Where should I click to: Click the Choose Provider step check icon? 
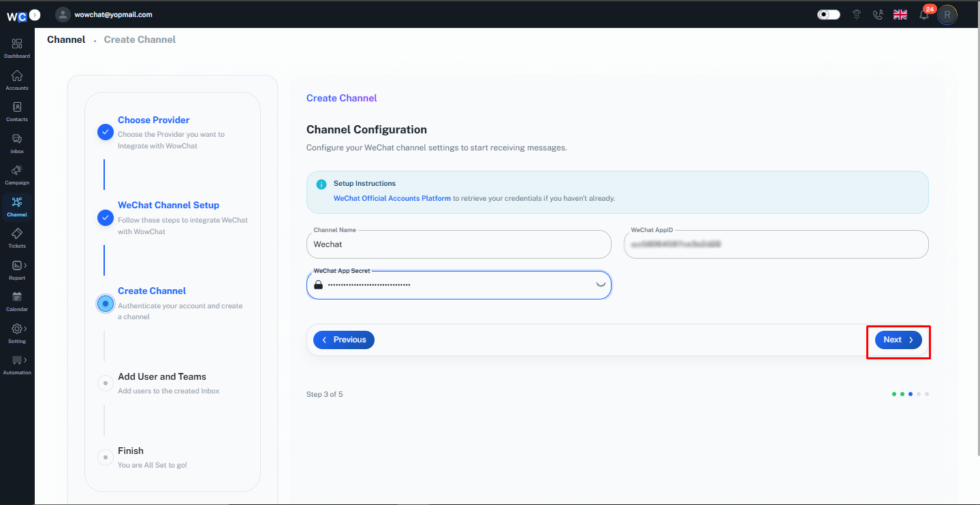click(106, 132)
